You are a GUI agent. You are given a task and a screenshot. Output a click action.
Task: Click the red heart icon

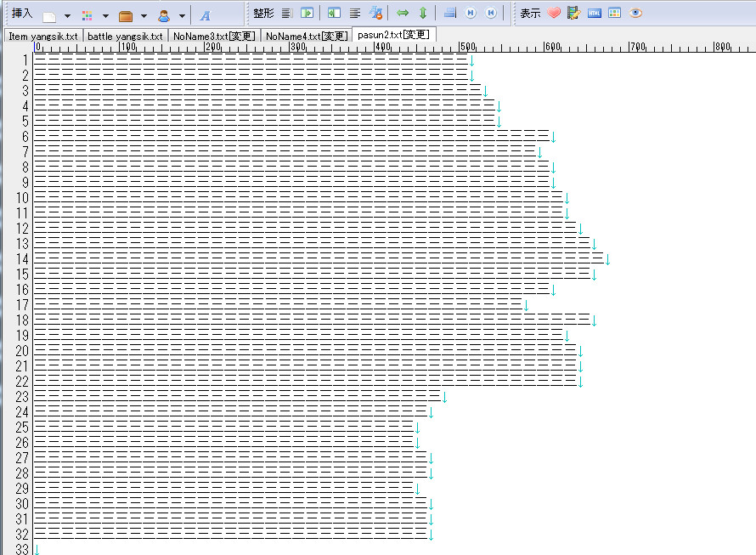click(554, 14)
